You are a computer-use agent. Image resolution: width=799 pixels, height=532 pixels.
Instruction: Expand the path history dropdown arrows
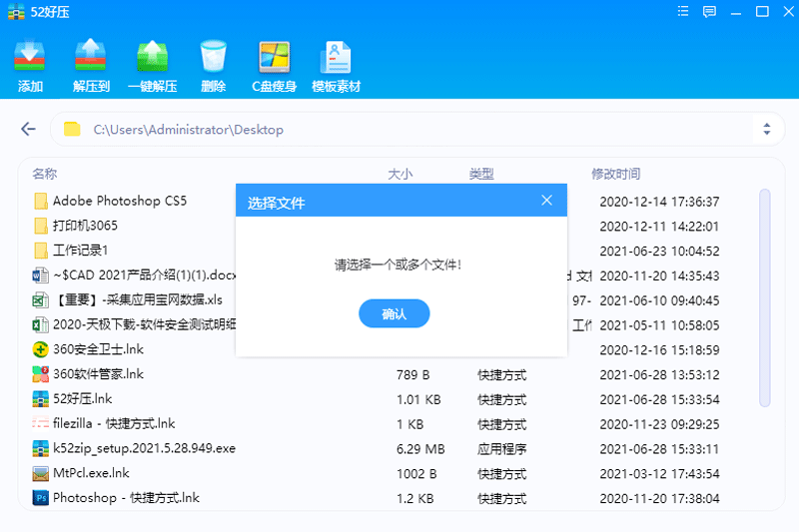tap(766, 129)
